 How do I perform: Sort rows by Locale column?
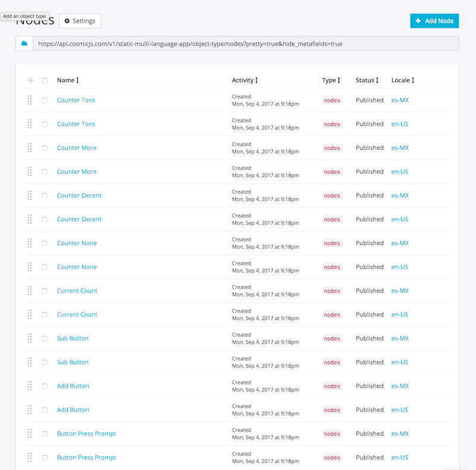[x=403, y=80]
